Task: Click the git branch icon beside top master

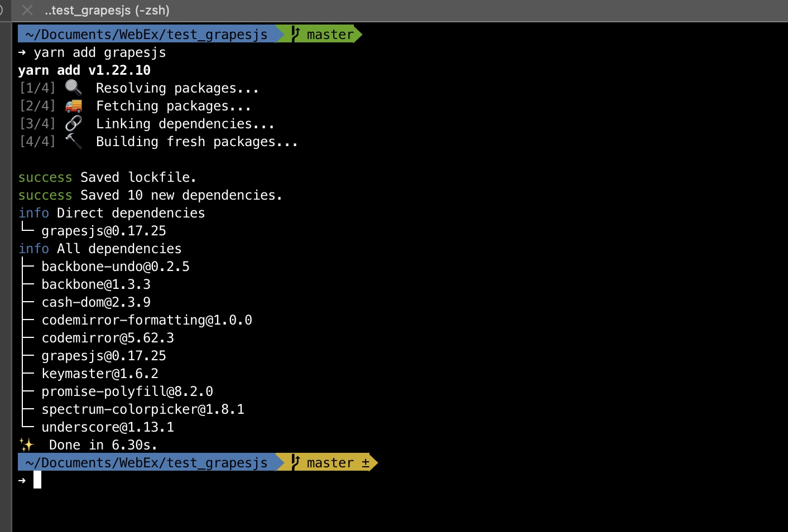Action: [296, 34]
